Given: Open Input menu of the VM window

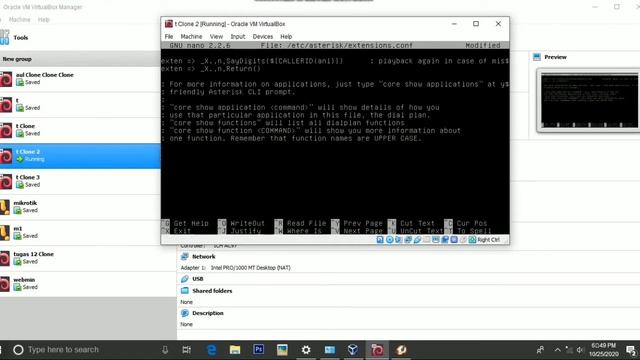Looking at the screenshot, I should click(x=238, y=36).
